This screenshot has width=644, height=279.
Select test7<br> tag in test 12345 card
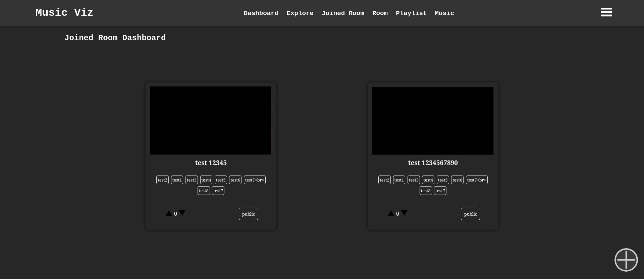pyautogui.click(x=255, y=180)
